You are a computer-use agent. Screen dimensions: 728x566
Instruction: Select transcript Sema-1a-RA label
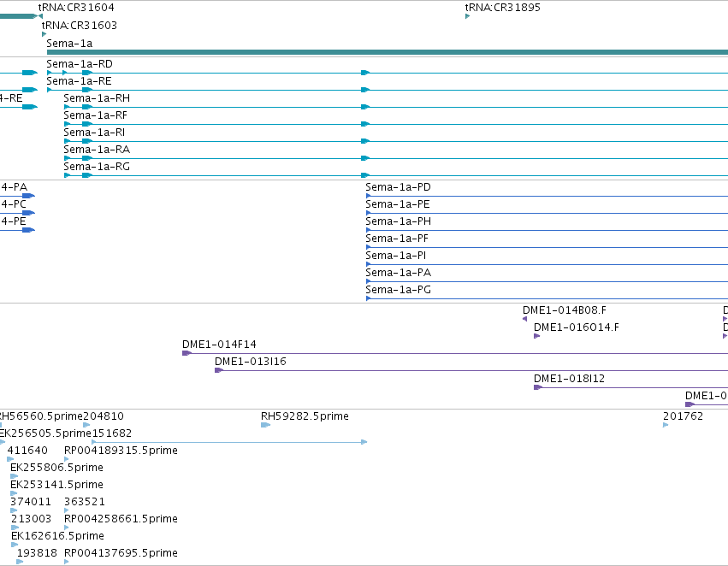pos(97,150)
